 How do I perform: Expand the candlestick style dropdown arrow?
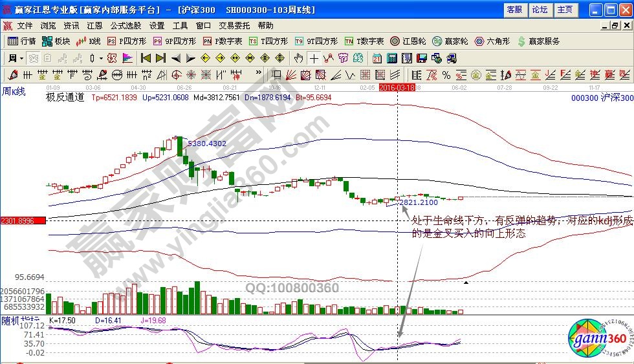pos(101,58)
